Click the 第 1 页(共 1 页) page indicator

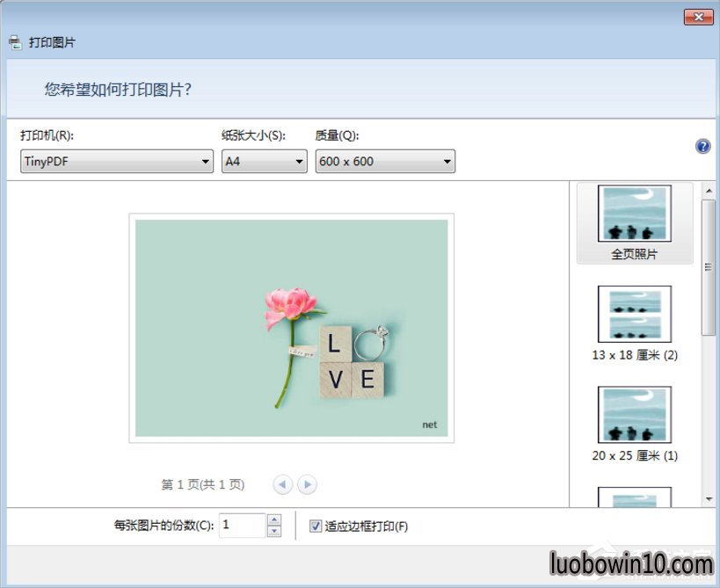(202, 484)
